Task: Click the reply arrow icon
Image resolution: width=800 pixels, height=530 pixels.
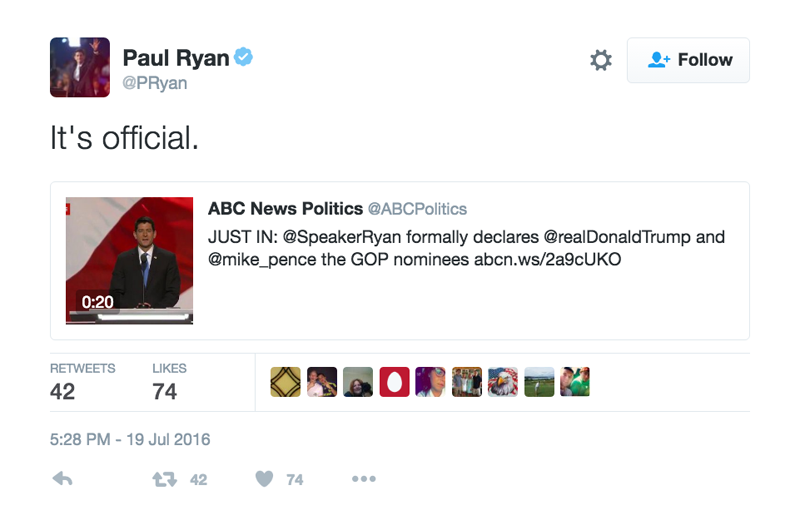Action: tap(62, 479)
